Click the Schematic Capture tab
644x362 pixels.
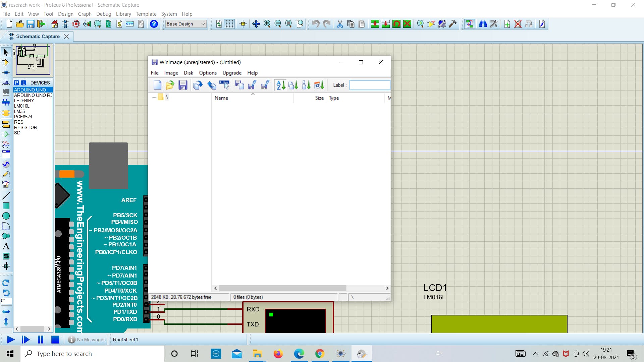38,36
